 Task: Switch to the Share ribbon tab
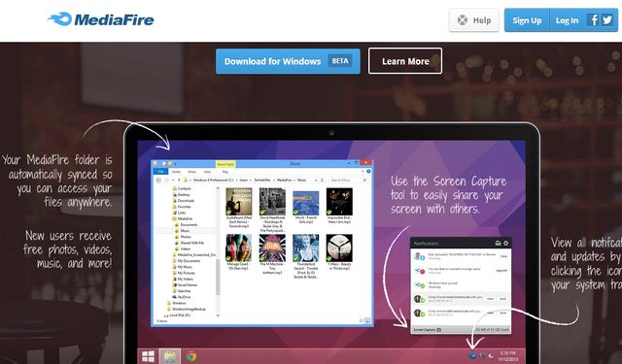(192, 172)
